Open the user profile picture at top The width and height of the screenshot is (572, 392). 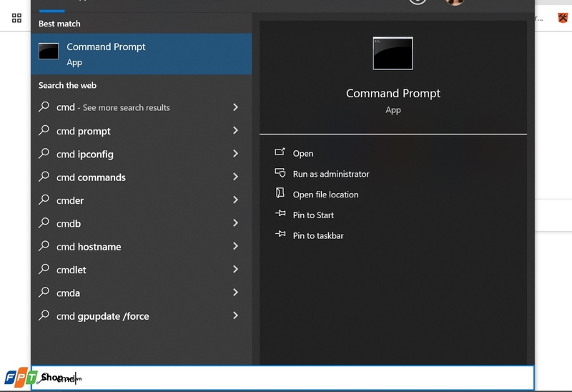(x=454, y=1)
